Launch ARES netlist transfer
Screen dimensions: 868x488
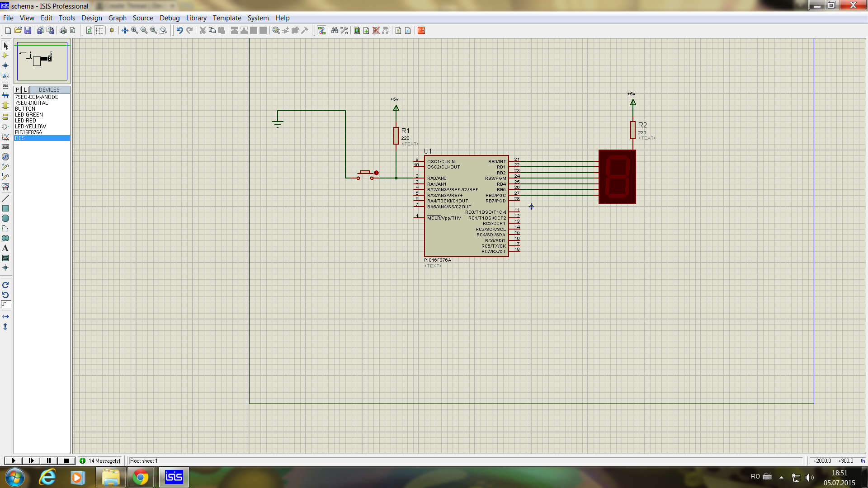tap(421, 30)
